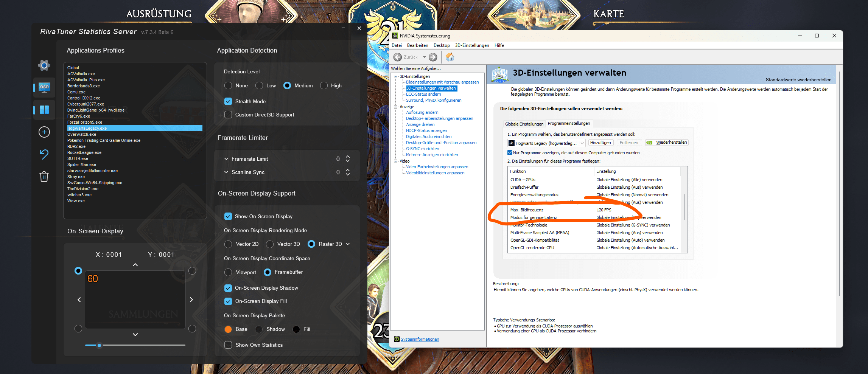The height and width of the screenshot is (374, 868).
Task: Enable Custom Direct3D Support checkbox
Action: [228, 115]
